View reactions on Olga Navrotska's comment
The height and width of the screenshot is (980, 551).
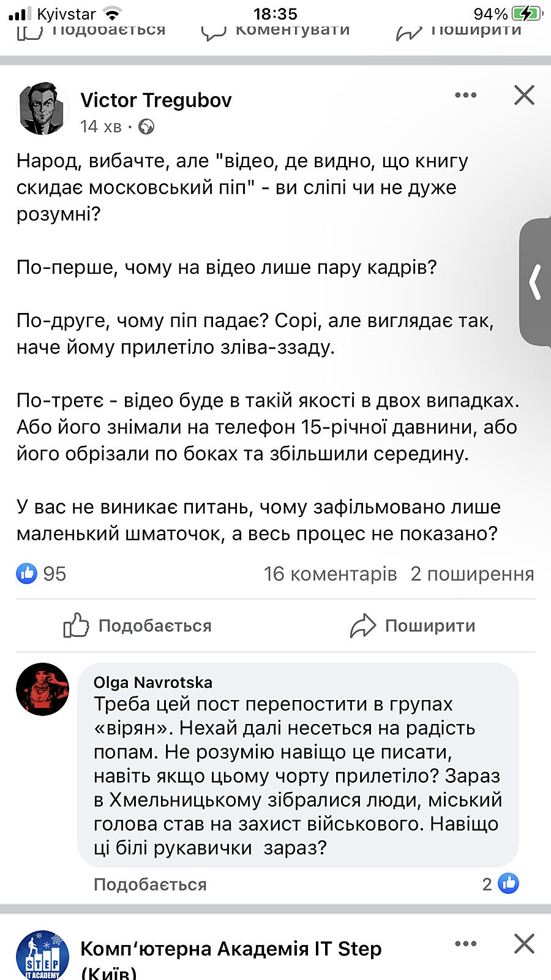(501, 884)
